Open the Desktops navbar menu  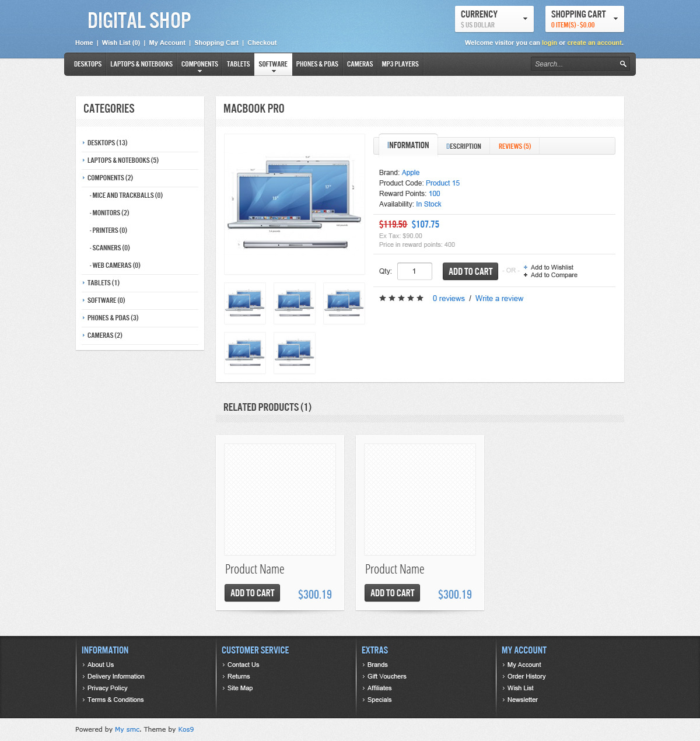[x=87, y=64]
